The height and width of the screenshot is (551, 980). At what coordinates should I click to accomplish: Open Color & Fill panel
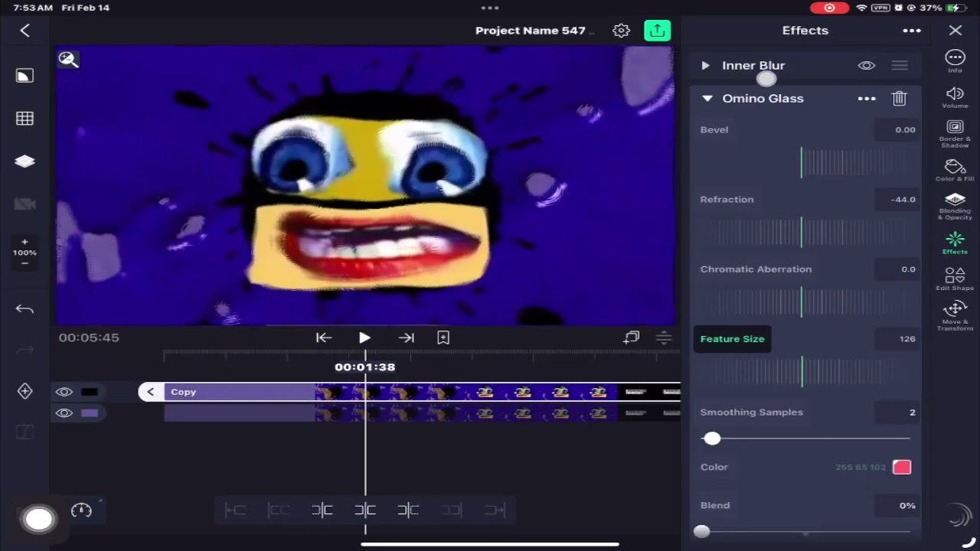coord(955,171)
